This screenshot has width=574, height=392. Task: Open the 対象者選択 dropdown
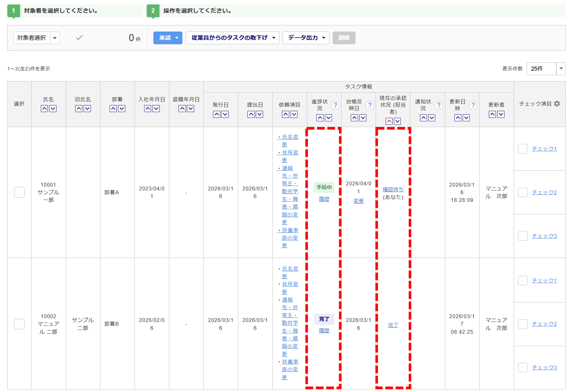(55, 38)
